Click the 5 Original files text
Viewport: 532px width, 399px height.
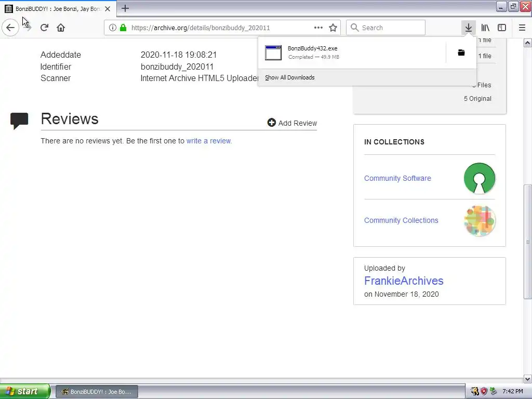(x=478, y=98)
